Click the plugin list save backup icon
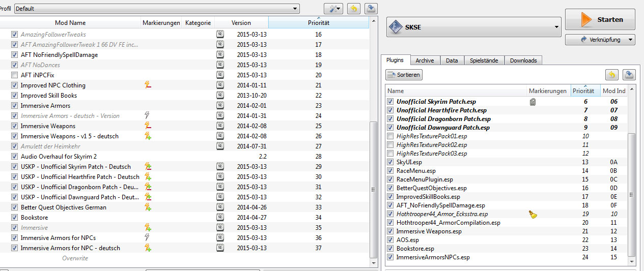 [x=629, y=75]
